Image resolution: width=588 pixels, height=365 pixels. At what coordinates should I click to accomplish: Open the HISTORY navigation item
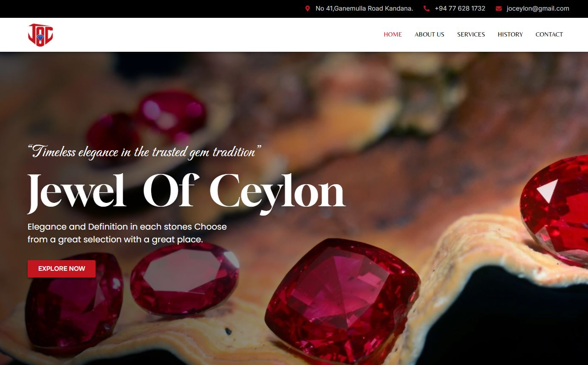(510, 34)
